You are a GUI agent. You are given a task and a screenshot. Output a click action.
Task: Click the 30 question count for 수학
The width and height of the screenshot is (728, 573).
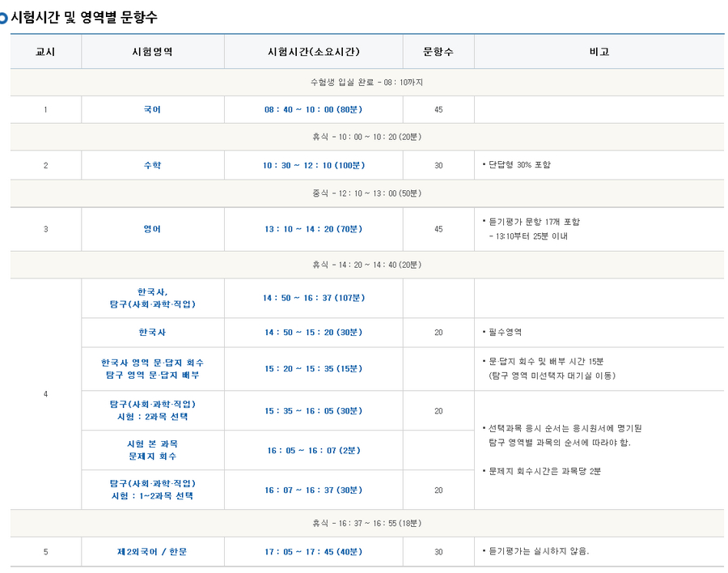[x=438, y=165]
